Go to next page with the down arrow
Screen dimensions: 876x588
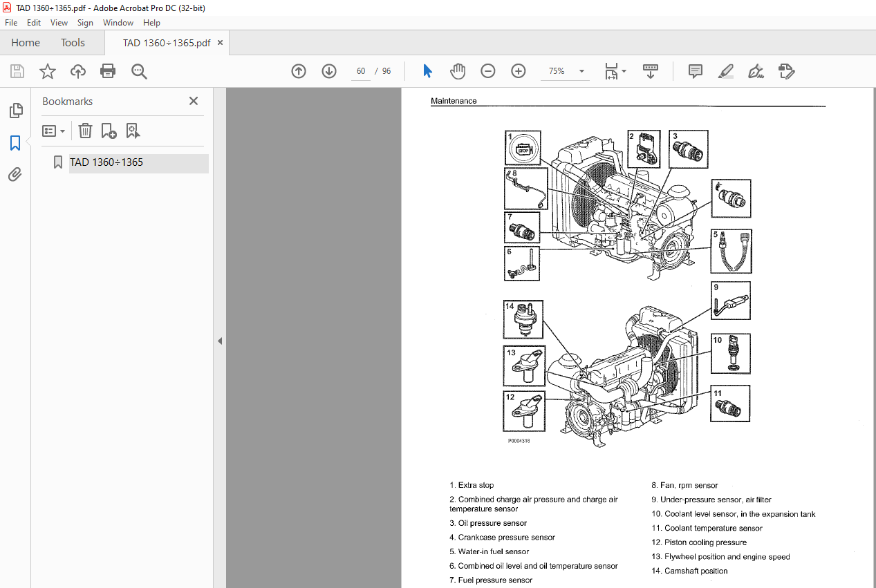click(x=329, y=71)
